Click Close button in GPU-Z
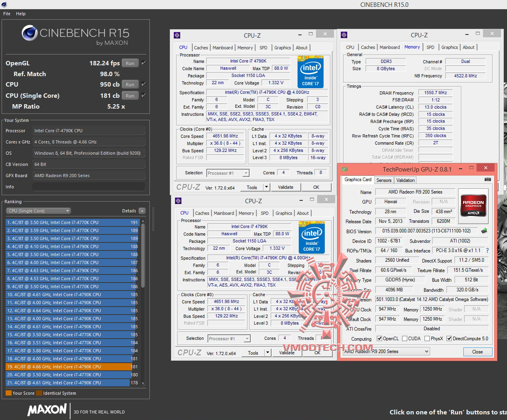This screenshot has height=420, width=507. 477,352
